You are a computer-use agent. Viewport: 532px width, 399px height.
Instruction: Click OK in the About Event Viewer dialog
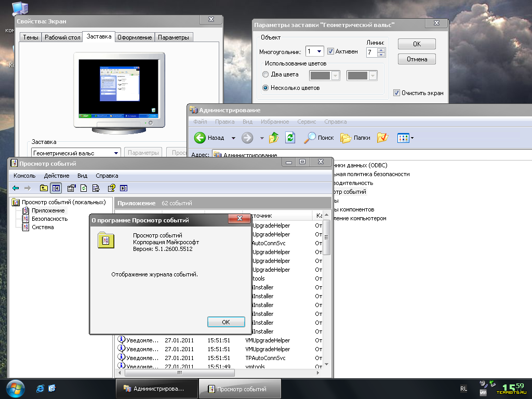(225, 322)
